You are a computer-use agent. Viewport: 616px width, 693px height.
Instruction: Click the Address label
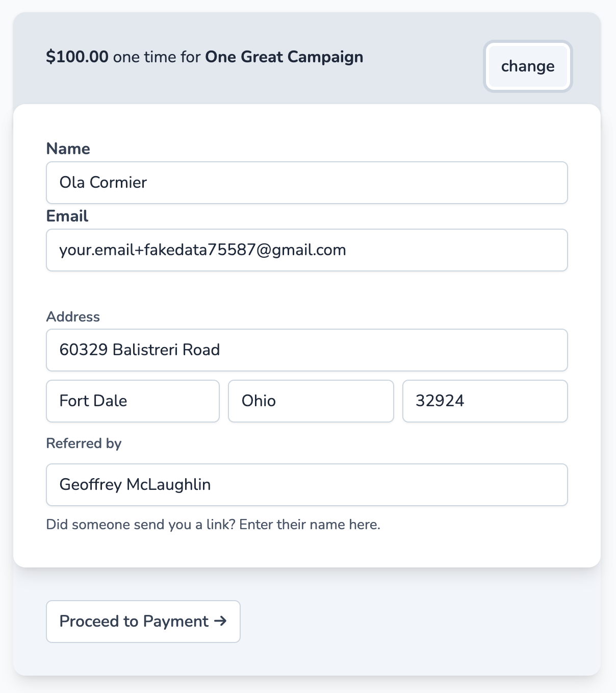point(73,316)
